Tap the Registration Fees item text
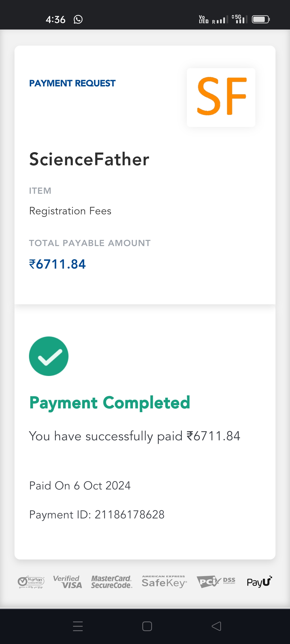The image size is (290, 644). (x=70, y=211)
